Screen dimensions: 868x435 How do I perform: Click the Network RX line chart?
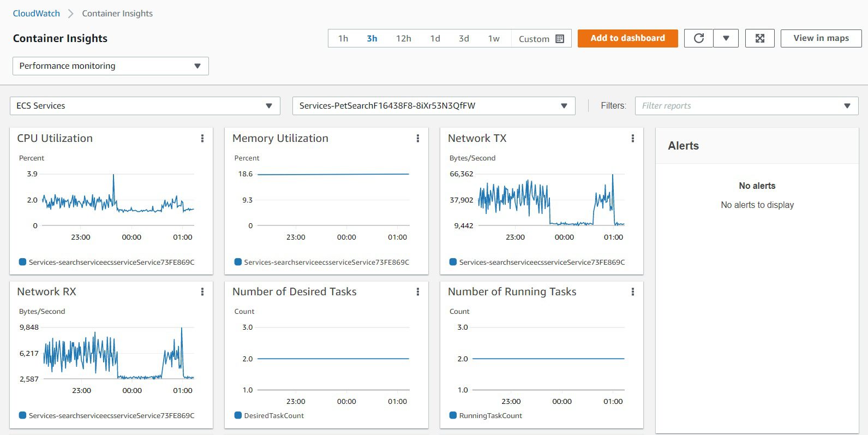(118, 353)
